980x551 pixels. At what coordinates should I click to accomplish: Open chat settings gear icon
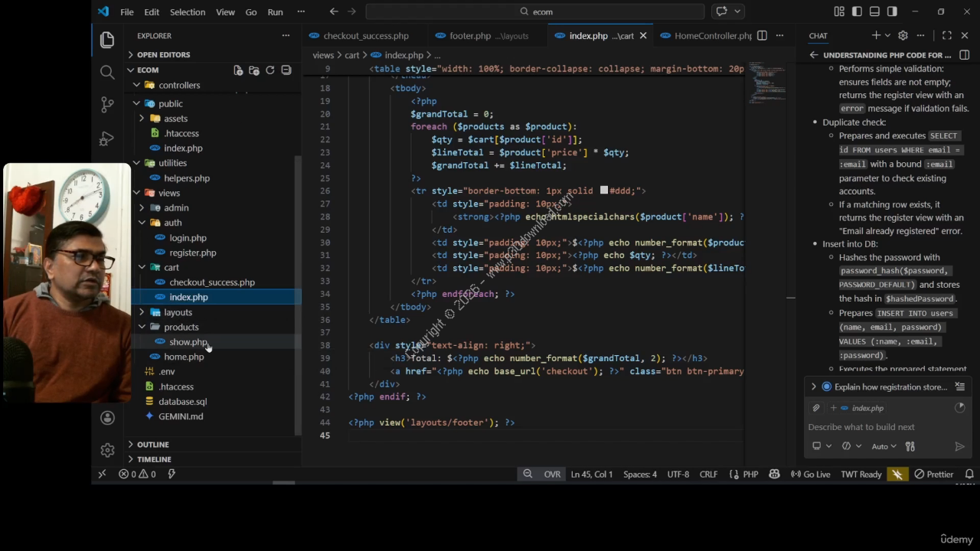903,35
